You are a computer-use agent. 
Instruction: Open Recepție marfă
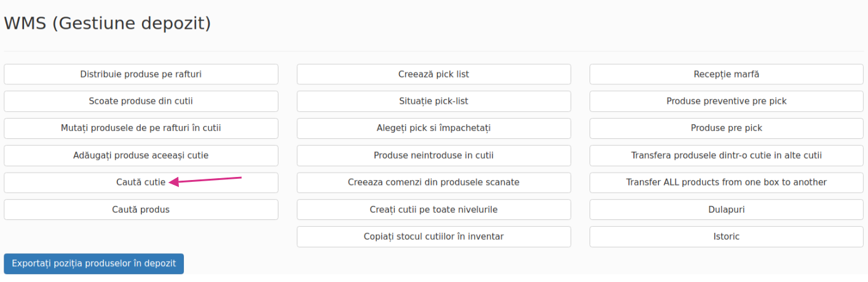click(x=726, y=74)
